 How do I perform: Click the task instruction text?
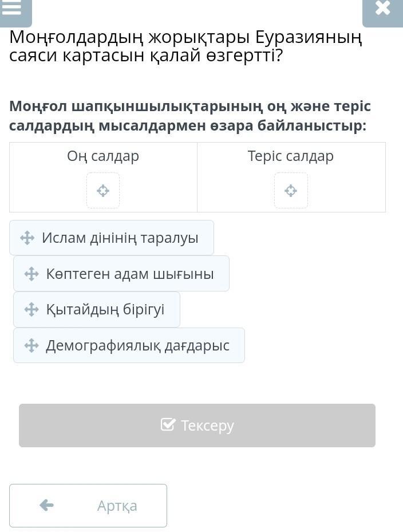tap(190, 116)
